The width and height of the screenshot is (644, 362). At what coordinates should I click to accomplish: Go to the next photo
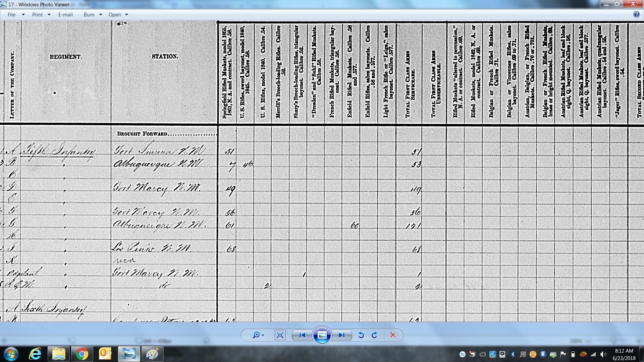341,335
